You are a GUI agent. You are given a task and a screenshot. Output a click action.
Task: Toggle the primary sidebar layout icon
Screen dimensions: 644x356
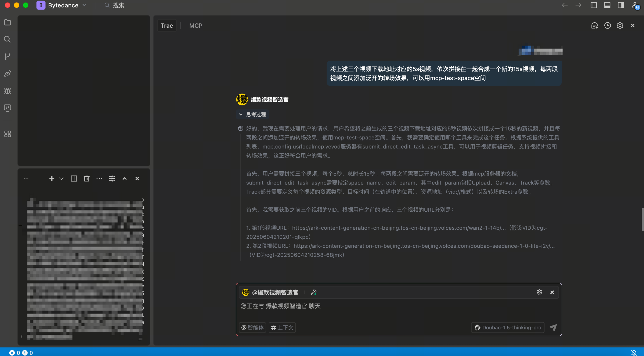(594, 5)
